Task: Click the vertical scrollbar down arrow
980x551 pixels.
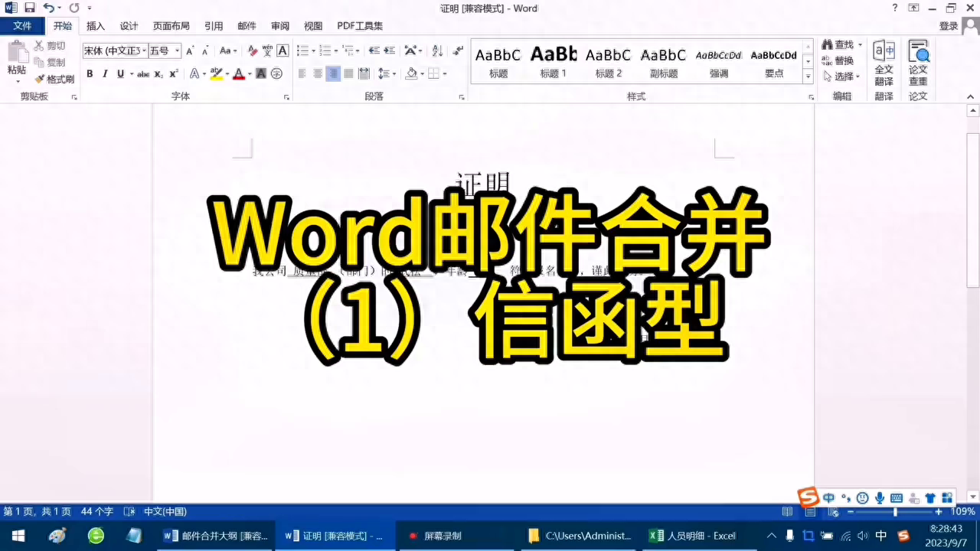Action: [973, 497]
